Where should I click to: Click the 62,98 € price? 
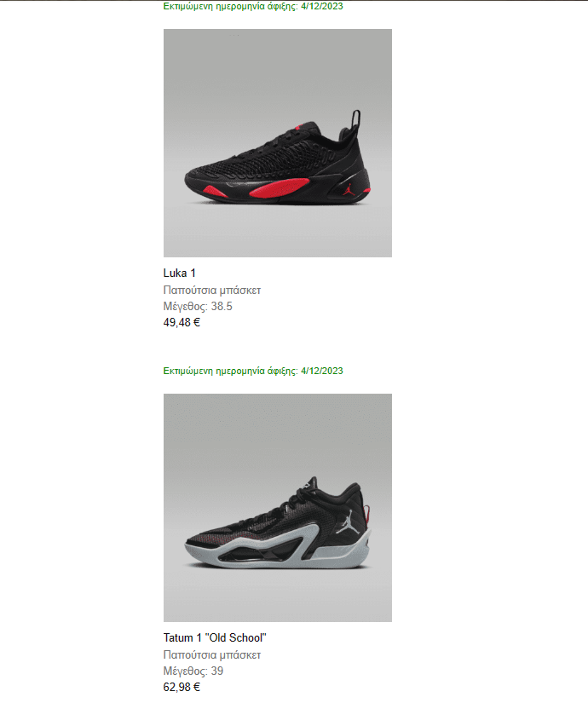click(182, 687)
